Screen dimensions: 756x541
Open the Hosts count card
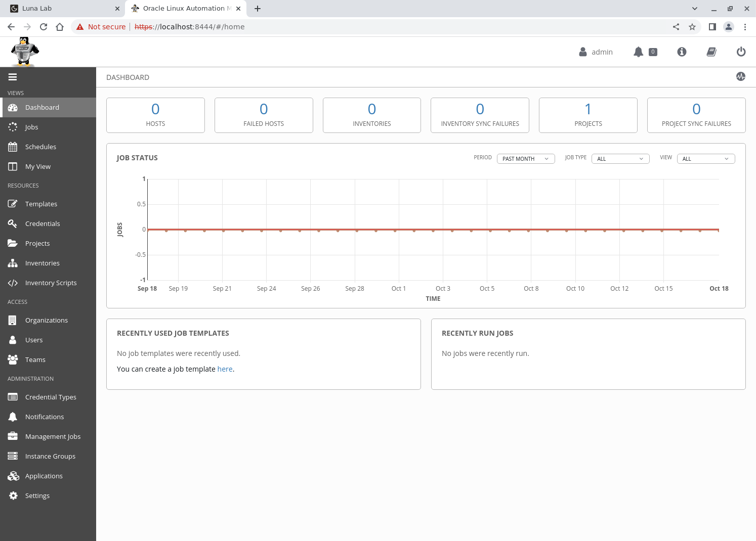pos(155,115)
